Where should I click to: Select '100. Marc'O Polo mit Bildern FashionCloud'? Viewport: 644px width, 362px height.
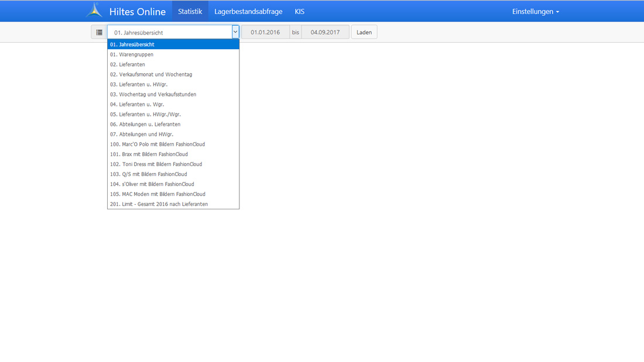(x=157, y=144)
